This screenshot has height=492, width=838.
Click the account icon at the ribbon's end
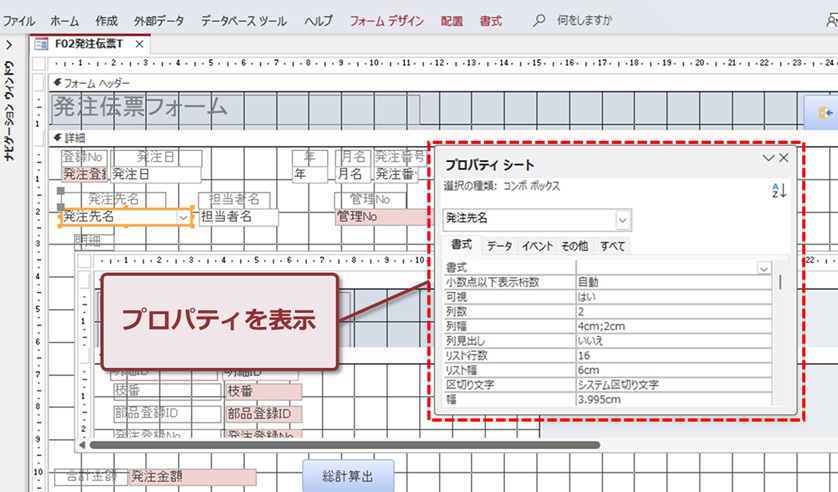(832, 21)
